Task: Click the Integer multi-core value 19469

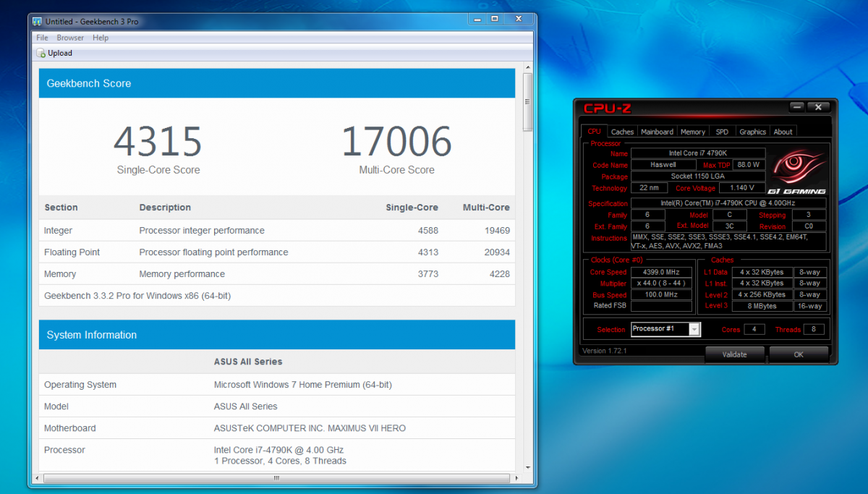Action: pos(495,231)
